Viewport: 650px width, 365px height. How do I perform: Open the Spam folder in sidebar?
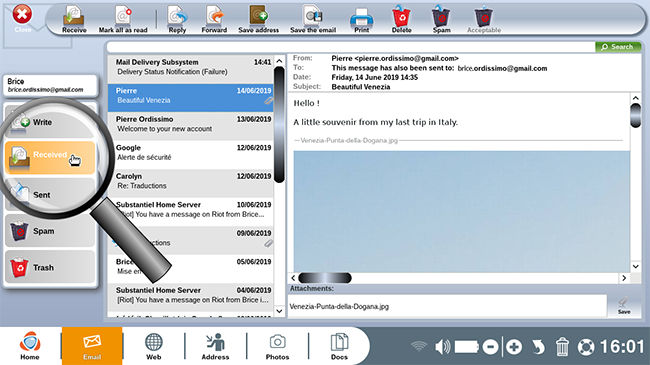coord(50,231)
